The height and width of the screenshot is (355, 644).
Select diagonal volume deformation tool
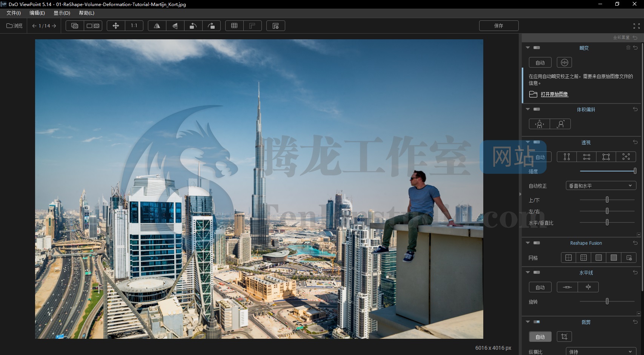point(561,124)
